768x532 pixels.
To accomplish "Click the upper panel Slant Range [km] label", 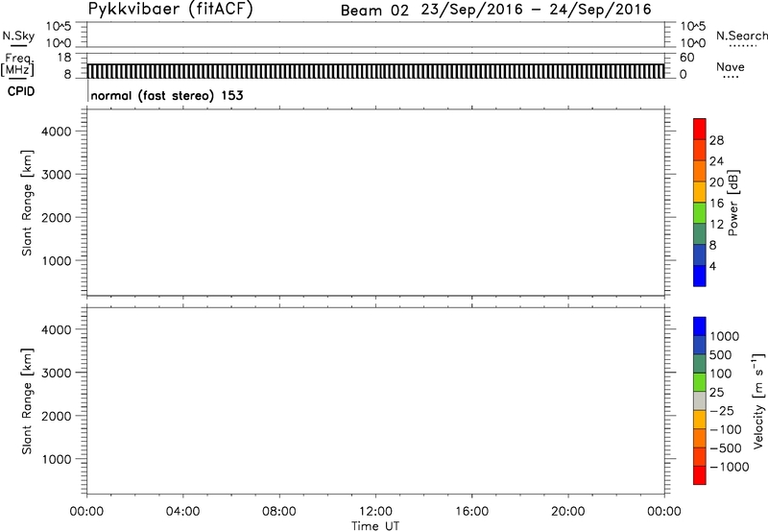I will coord(27,203).
